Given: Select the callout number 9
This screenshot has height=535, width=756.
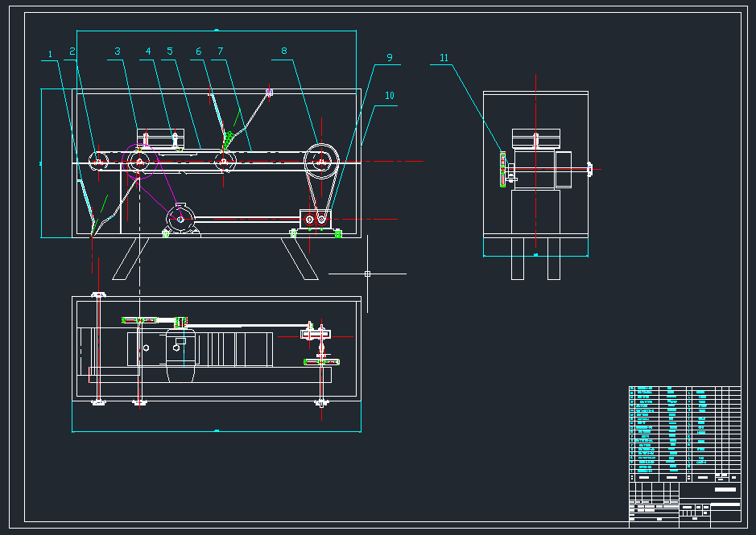Looking at the screenshot, I should click(x=390, y=58).
